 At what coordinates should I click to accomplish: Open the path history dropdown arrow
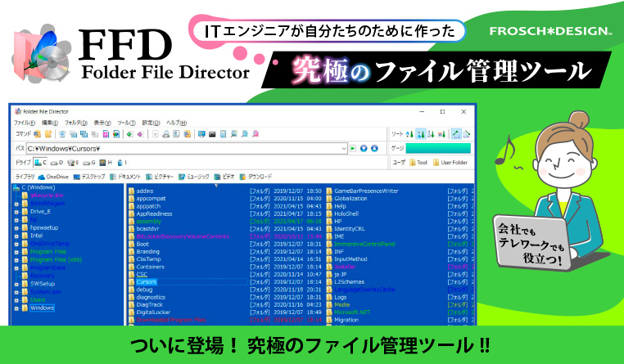pos(344,149)
